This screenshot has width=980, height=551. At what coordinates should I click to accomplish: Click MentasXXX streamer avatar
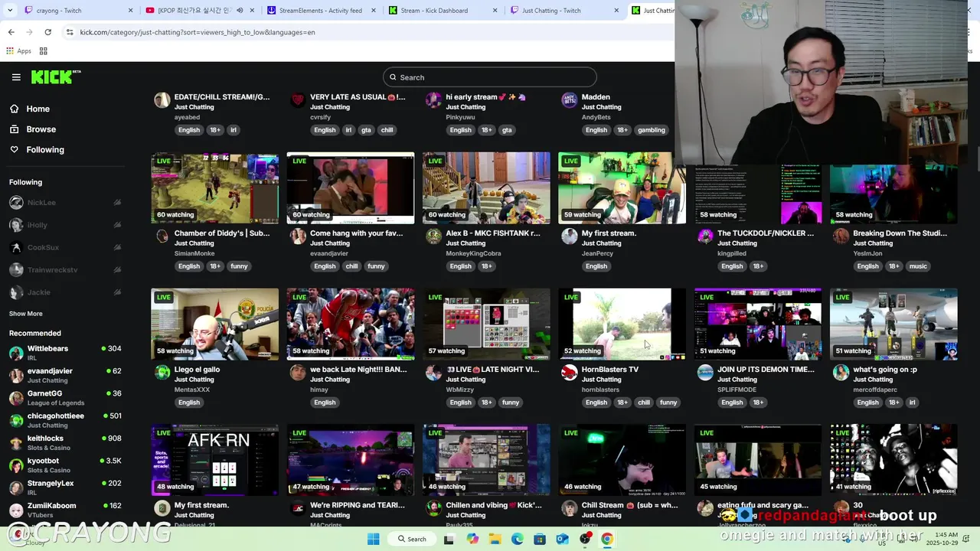[x=162, y=373]
